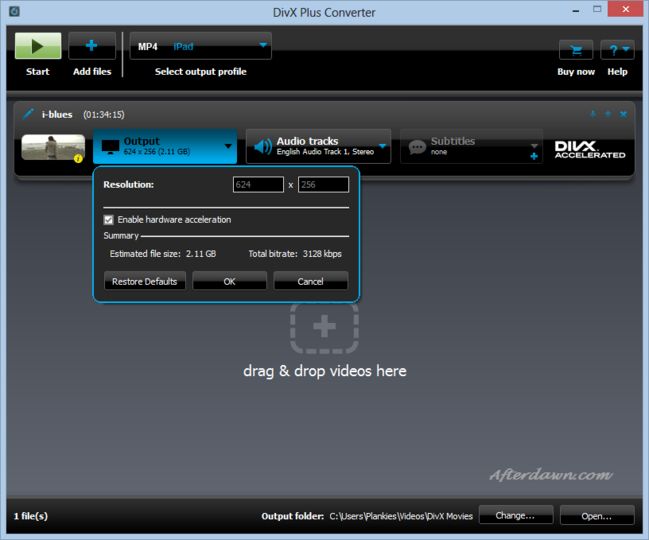Expand the Subtitles dropdown arrow
The height and width of the screenshot is (540, 649).
[534, 146]
